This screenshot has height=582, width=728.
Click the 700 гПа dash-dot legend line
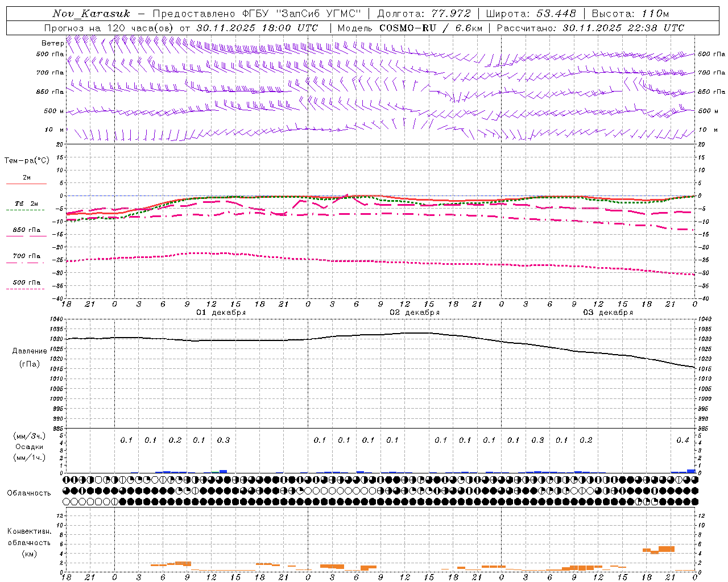pyautogui.click(x=26, y=263)
